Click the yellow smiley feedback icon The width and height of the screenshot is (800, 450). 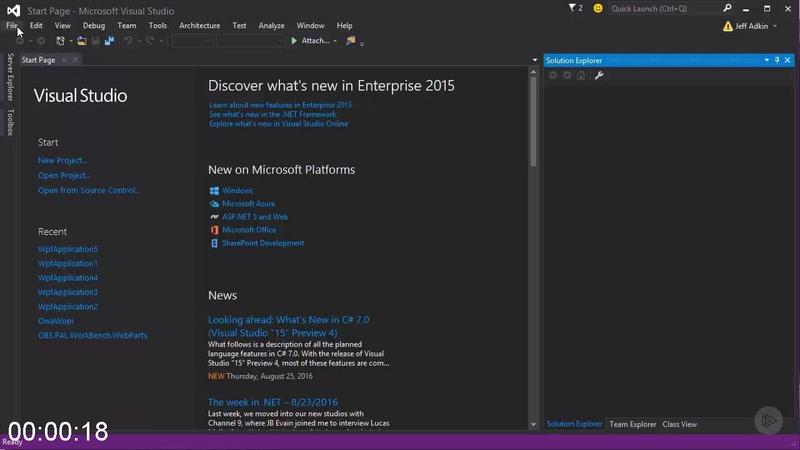point(598,8)
